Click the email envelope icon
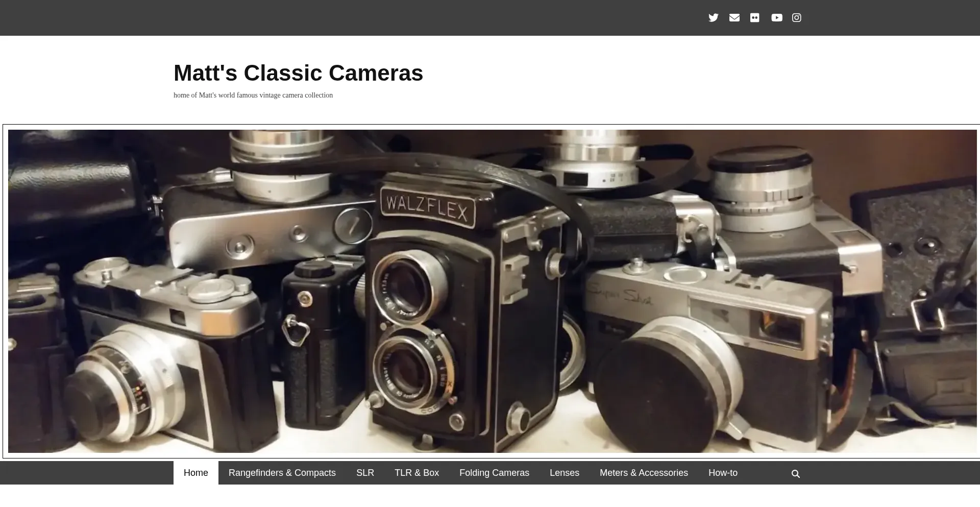 click(x=734, y=18)
